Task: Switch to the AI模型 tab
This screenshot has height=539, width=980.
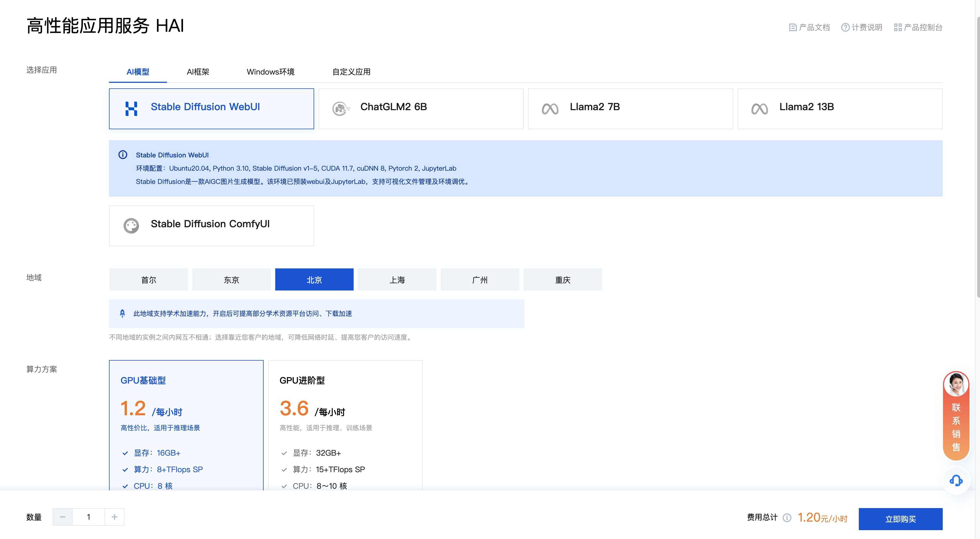Action: [x=138, y=72]
